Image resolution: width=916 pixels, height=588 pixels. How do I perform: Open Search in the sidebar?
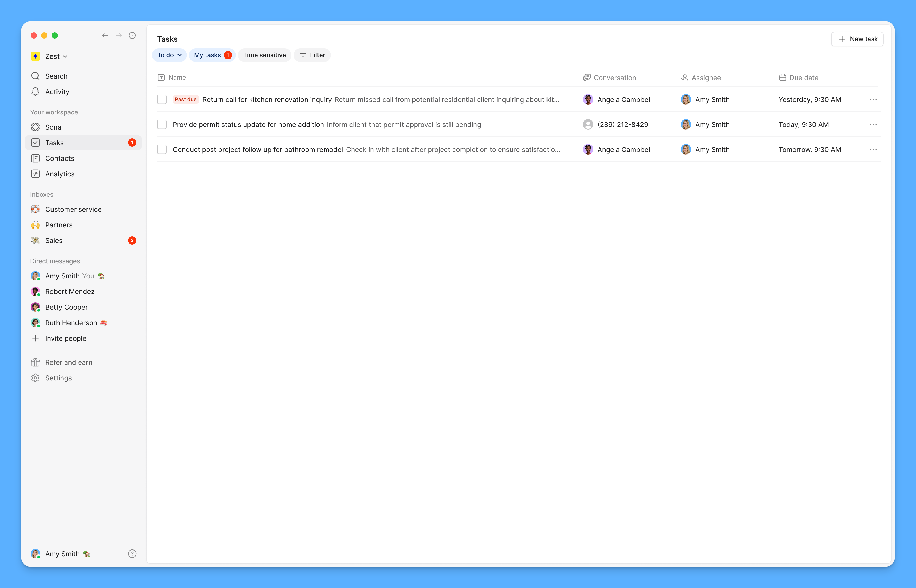point(83,76)
